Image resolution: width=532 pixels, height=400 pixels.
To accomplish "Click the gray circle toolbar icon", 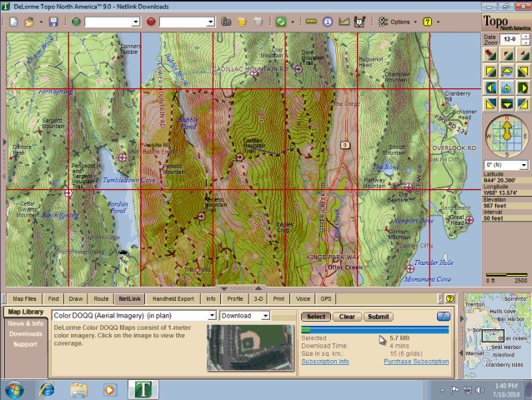I will (258, 22).
